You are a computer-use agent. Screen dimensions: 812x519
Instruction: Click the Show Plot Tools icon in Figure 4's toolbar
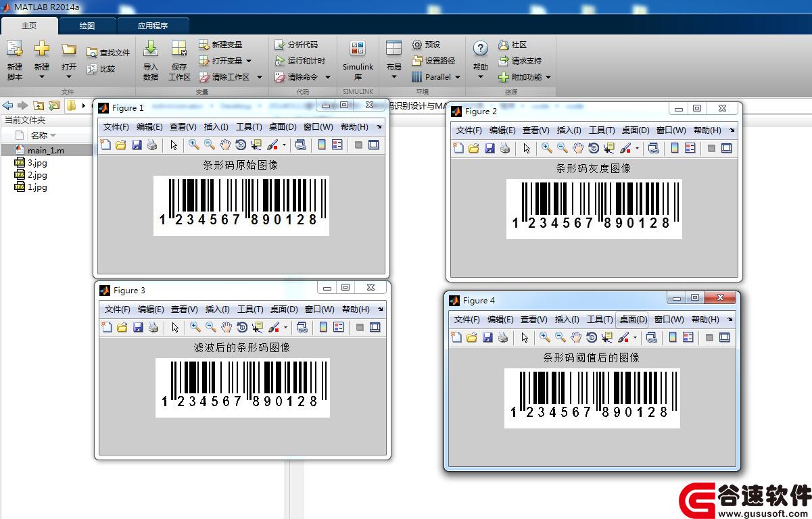point(724,337)
